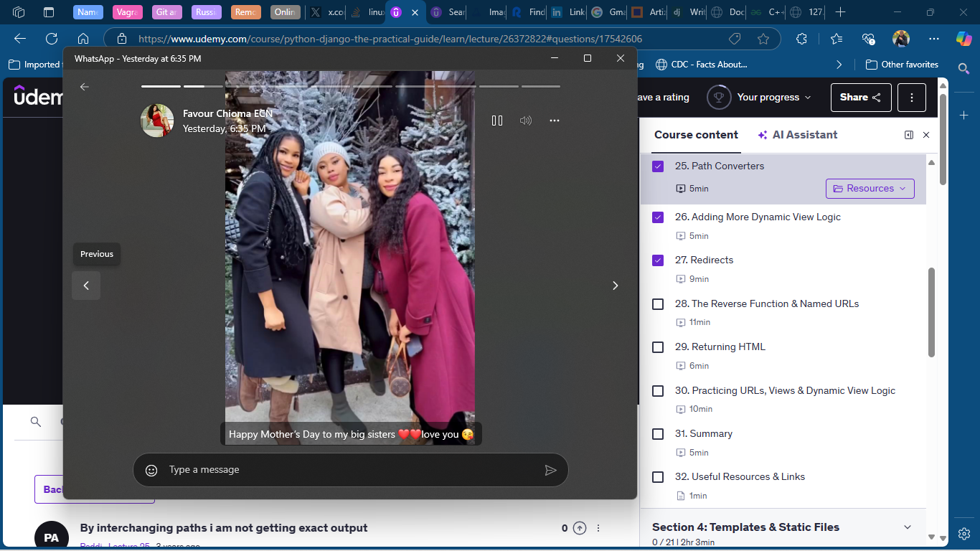Open lecture 28. The Reverse Function & Named URLs
Image resolution: width=980 pixels, height=551 pixels.
click(767, 304)
